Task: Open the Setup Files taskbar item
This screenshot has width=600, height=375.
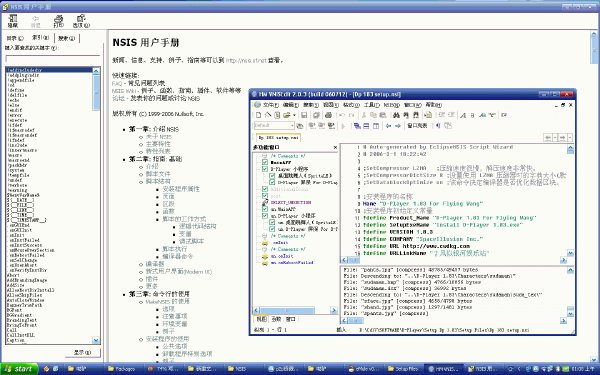Action: pos(403,369)
